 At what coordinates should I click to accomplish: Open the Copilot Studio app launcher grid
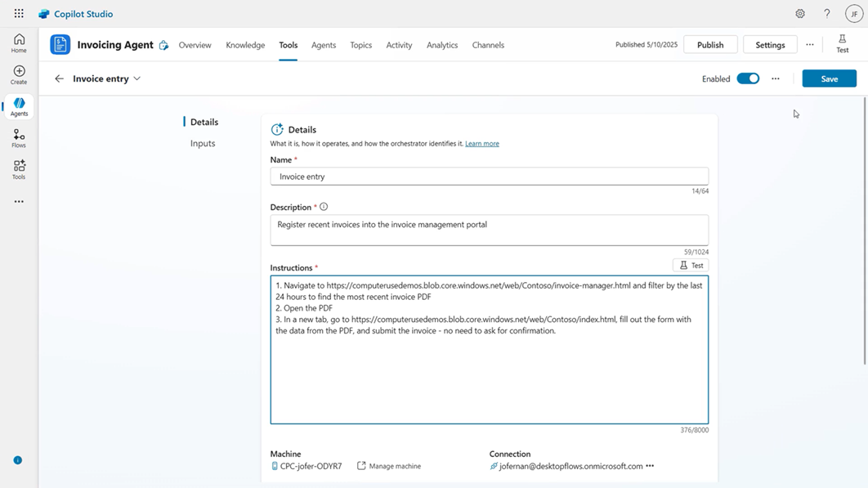click(18, 13)
